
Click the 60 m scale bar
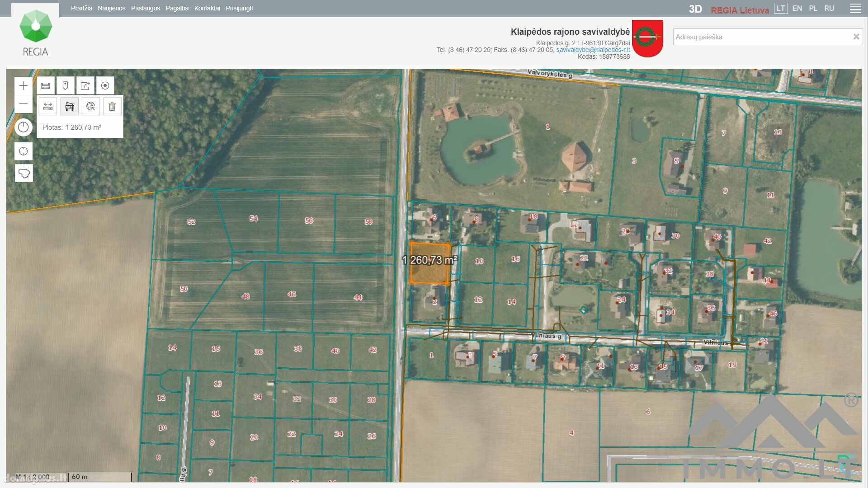click(100, 477)
